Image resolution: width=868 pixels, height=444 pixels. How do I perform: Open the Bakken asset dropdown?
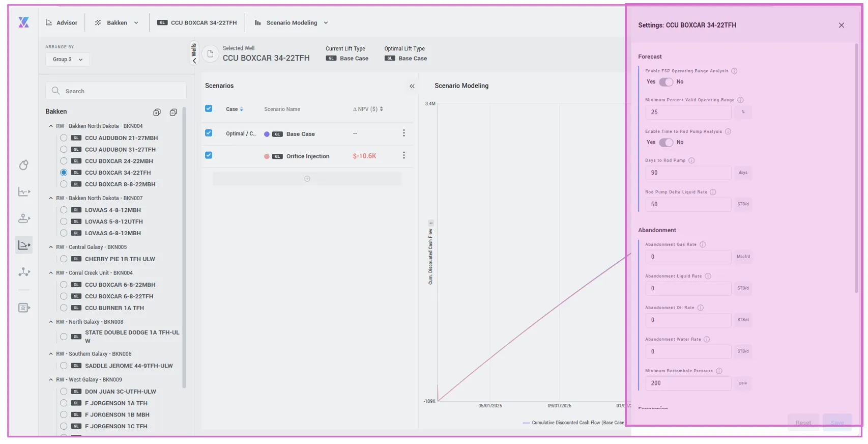click(117, 23)
